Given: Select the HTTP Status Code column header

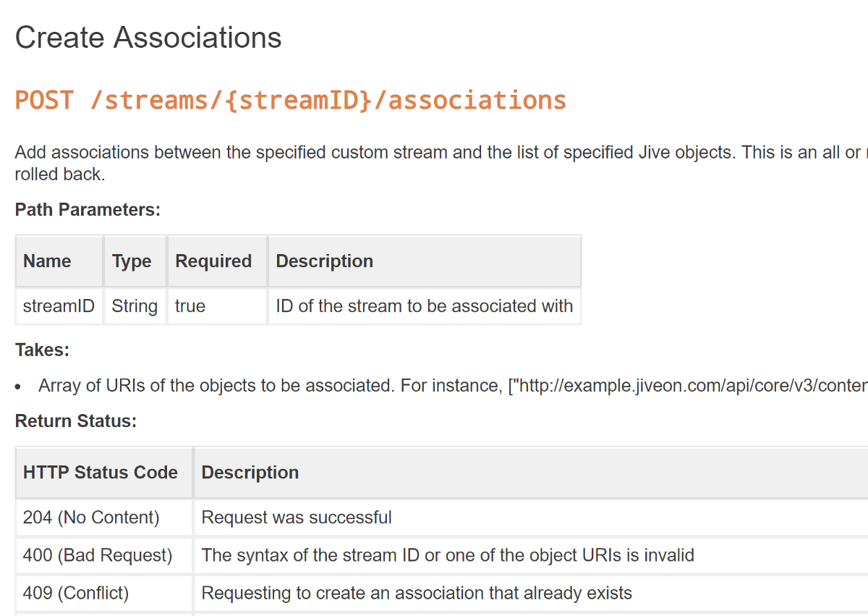Looking at the screenshot, I should [x=101, y=473].
